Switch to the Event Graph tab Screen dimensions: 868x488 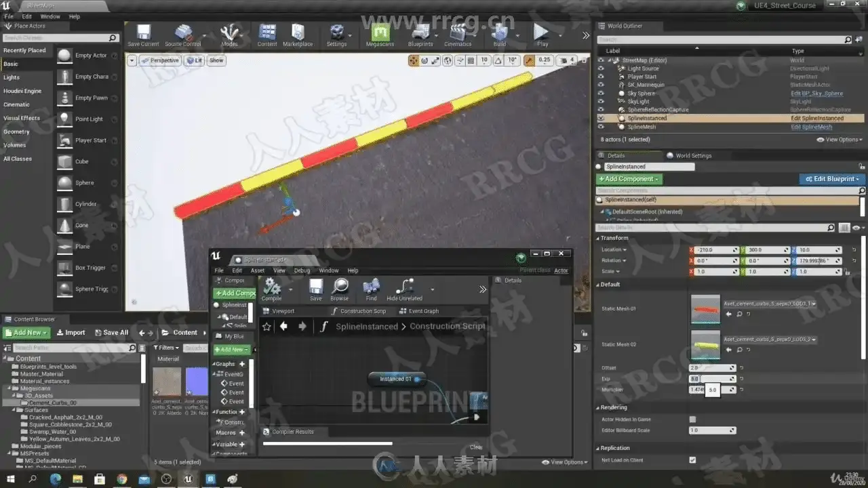(419, 311)
